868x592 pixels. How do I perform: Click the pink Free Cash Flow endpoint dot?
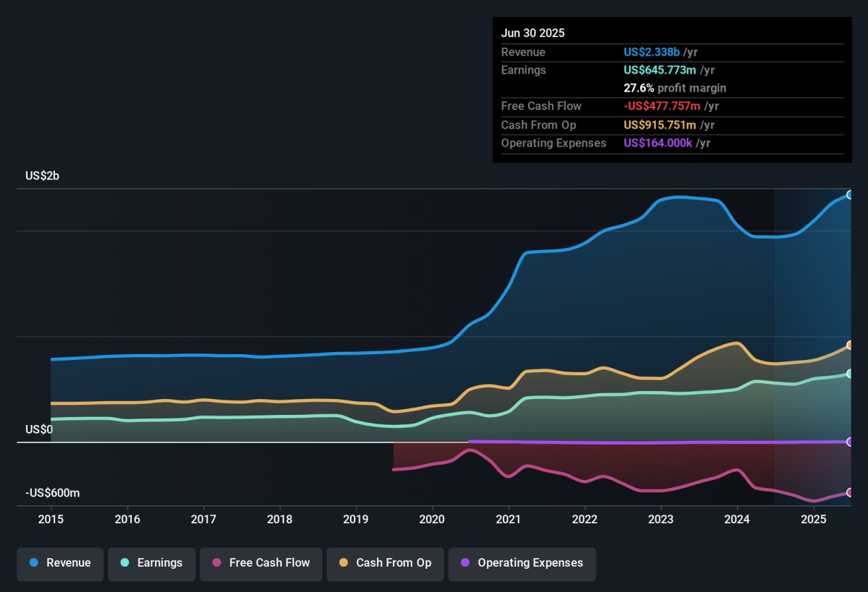pyautogui.click(x=850, y=492)
